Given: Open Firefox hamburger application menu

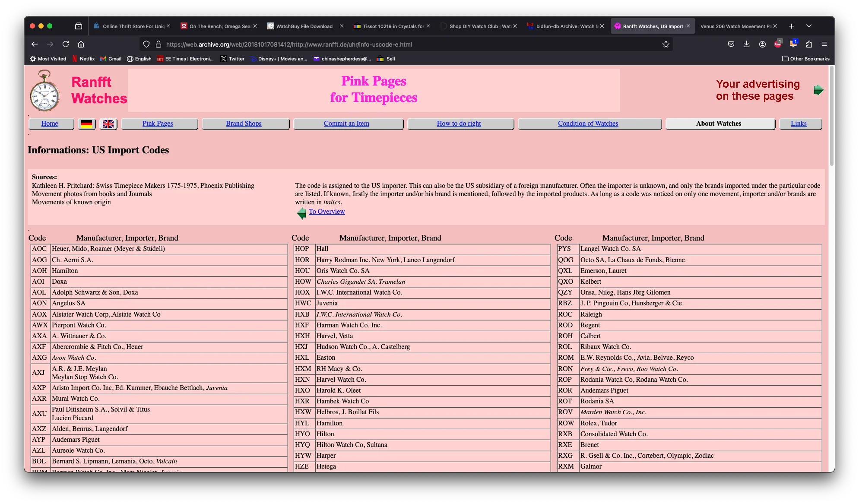Looking at the screenshot, I should pos(824,44).
